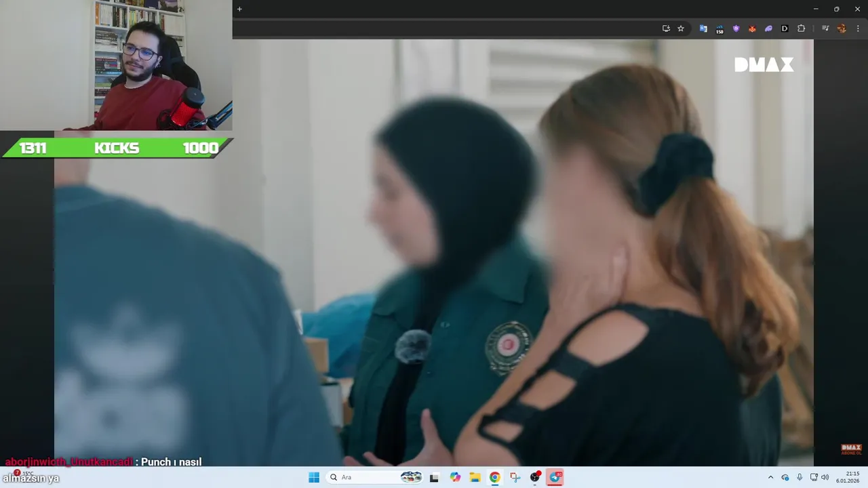868x488 pixels.
Task: Open a new browser tab
Action: tap(239, 9)
